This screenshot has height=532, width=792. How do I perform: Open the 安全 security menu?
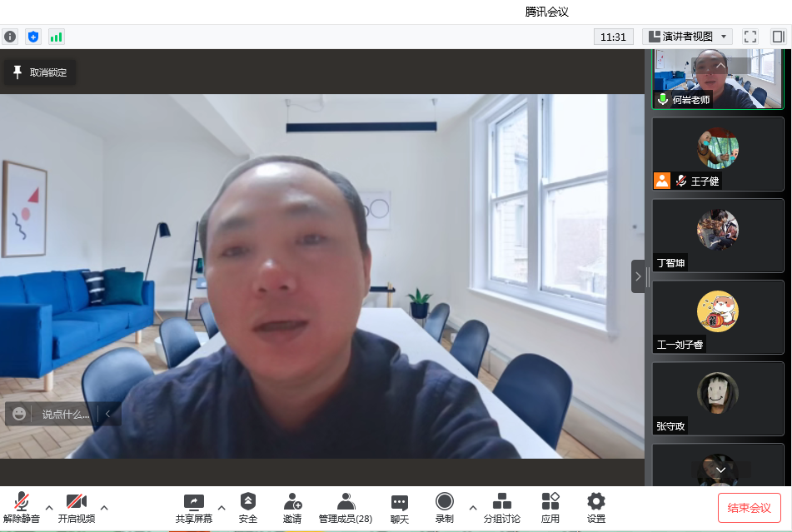pos(248,508)
